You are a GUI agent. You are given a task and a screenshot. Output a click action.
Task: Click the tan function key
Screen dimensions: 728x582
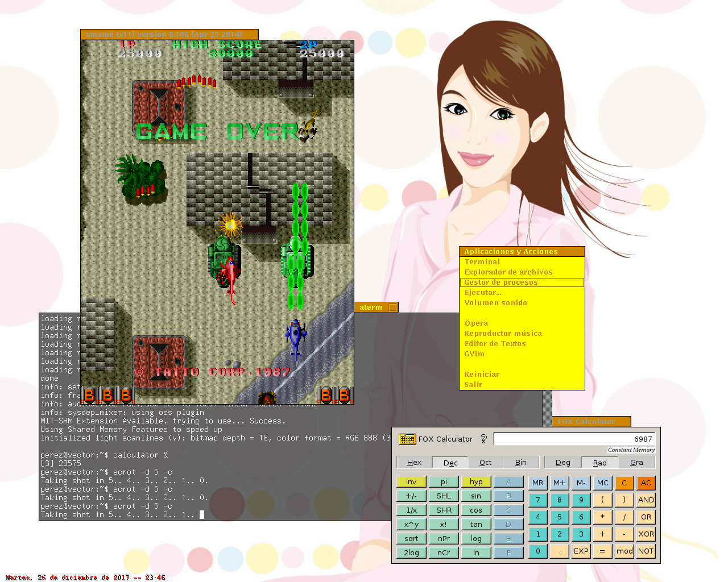[476, 525]
